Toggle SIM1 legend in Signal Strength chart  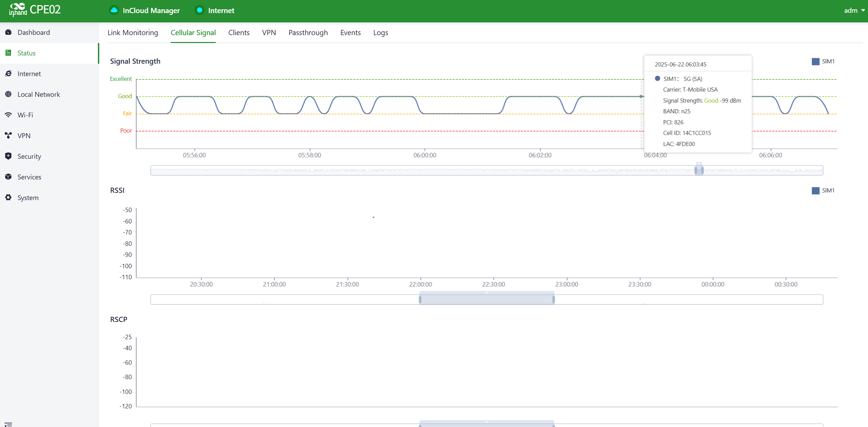pyautogui.click(x=823, y=62)
